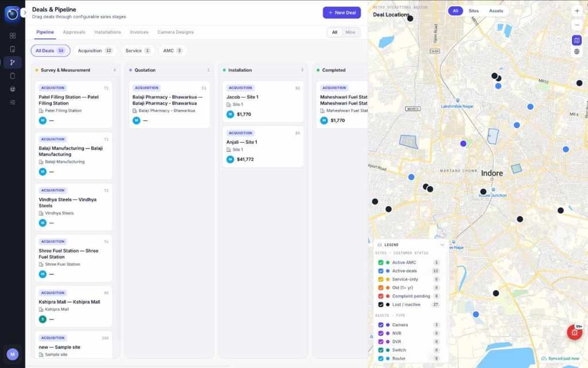The width and height of the screenshot is (588, 368).
Task: Collapse the Legend panel chevron
Action: (x=442, y=245)
